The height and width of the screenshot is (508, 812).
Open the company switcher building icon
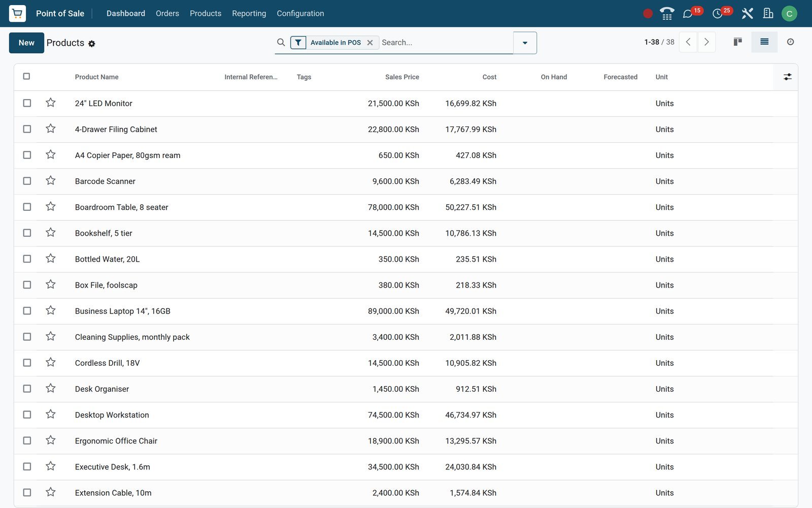(x=768, y=13)
